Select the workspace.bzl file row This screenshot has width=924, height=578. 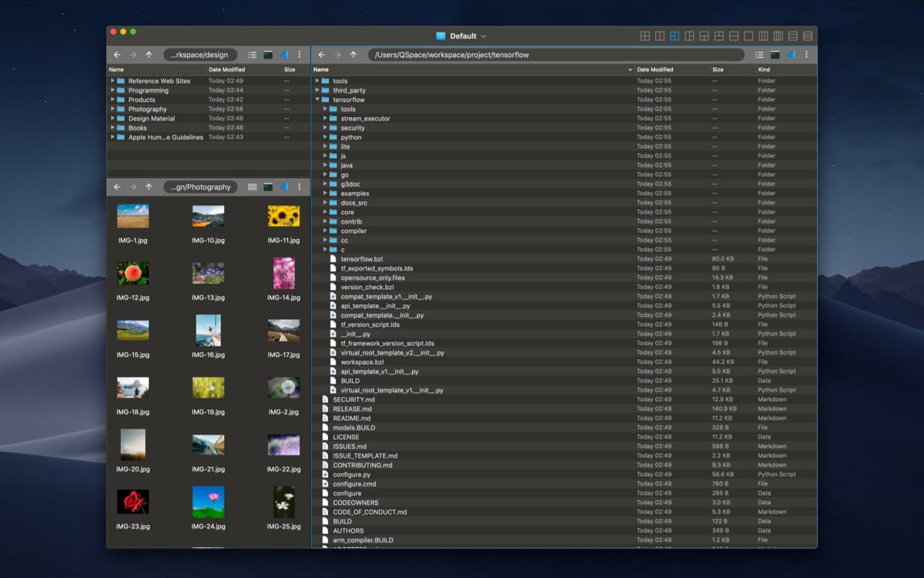pos(564,362)
